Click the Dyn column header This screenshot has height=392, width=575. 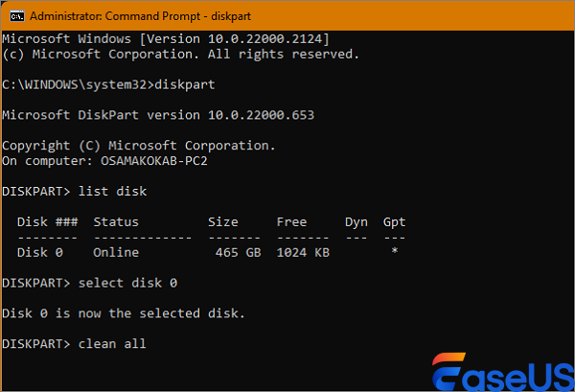(x=356, y=222)
